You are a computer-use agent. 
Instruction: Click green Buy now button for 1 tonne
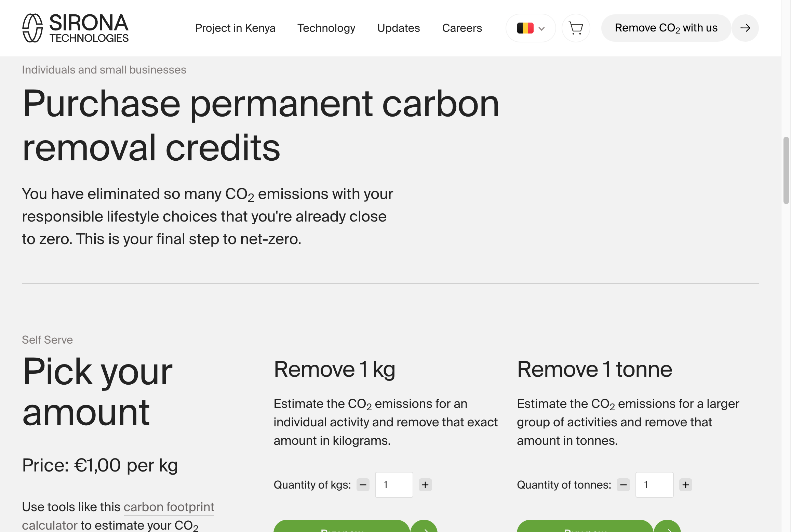(x=585, y=527)
